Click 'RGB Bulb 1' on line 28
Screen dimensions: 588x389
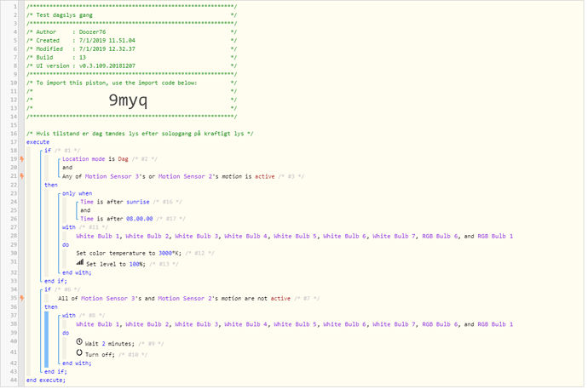click(495, 237)
